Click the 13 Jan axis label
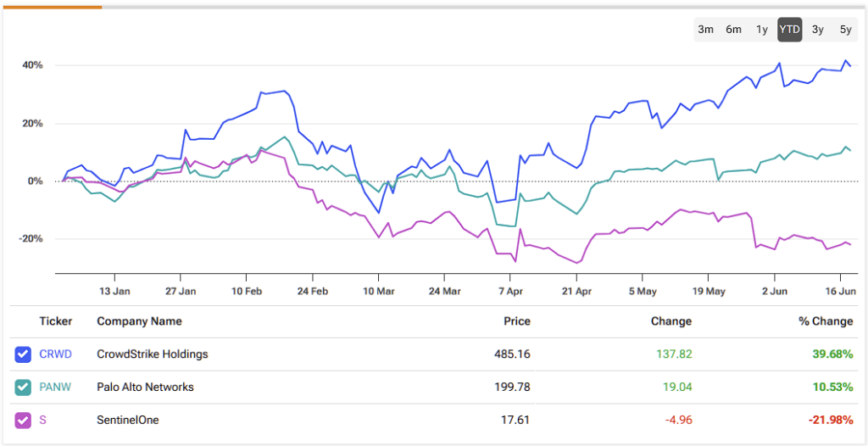 114,292
